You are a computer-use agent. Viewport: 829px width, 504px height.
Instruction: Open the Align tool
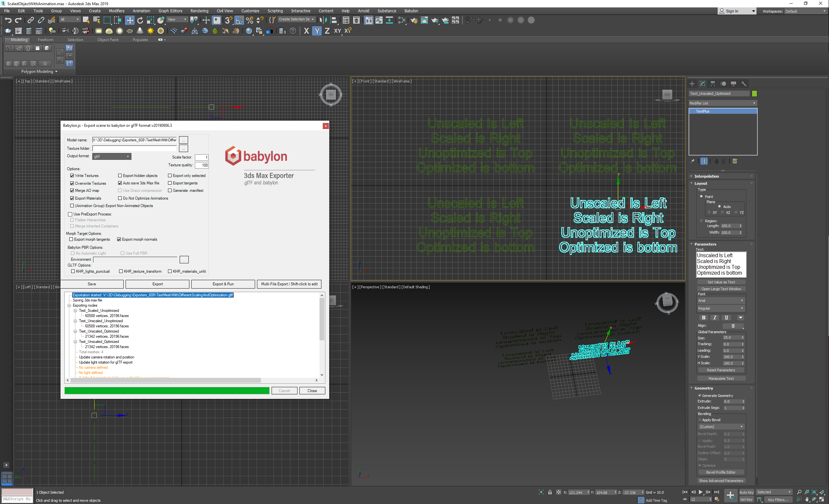pos(334,20)
